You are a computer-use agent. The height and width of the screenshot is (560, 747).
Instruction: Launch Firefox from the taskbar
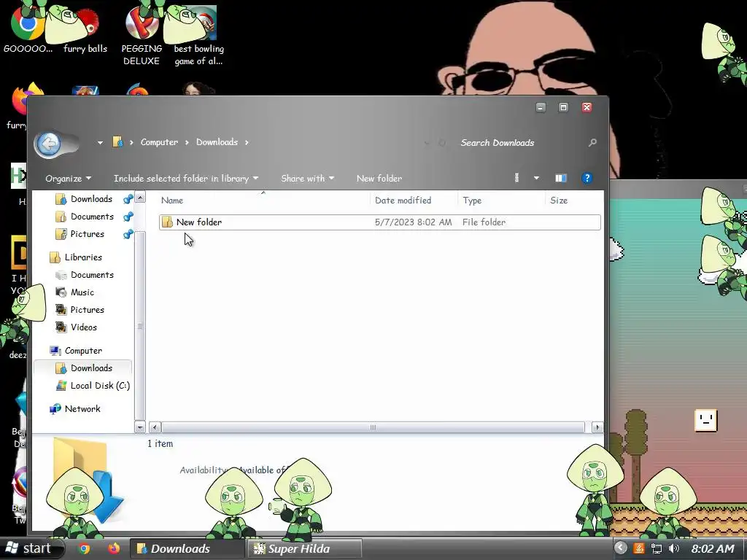click(x=113, y=548)
